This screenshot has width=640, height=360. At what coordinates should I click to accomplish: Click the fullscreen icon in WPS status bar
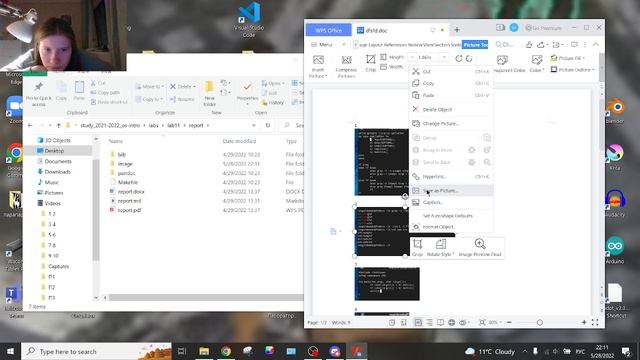595,322
